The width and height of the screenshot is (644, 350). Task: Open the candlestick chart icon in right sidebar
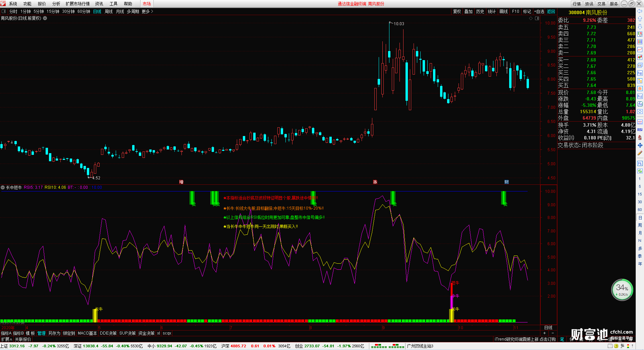640,57
